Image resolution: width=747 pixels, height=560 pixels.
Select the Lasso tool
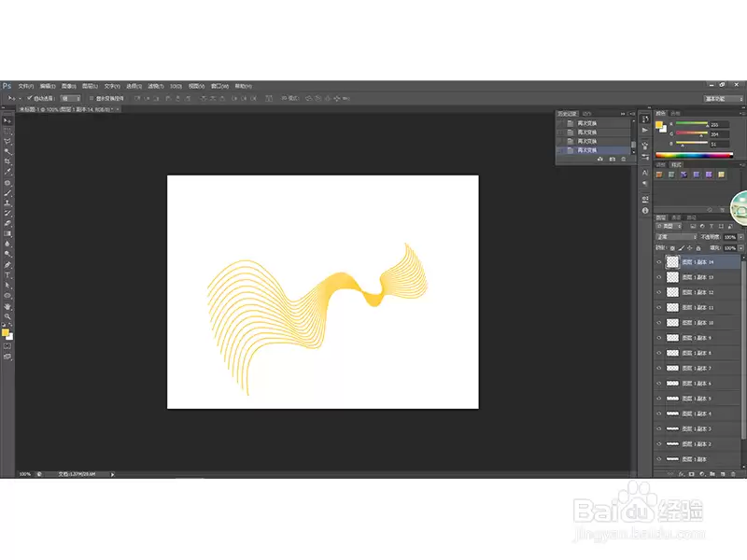[7, 142]
